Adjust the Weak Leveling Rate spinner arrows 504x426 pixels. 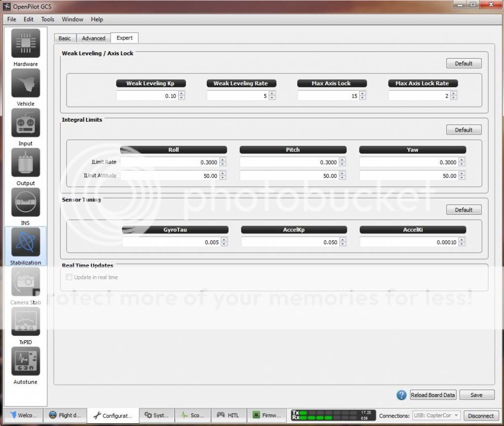(272, 96)
